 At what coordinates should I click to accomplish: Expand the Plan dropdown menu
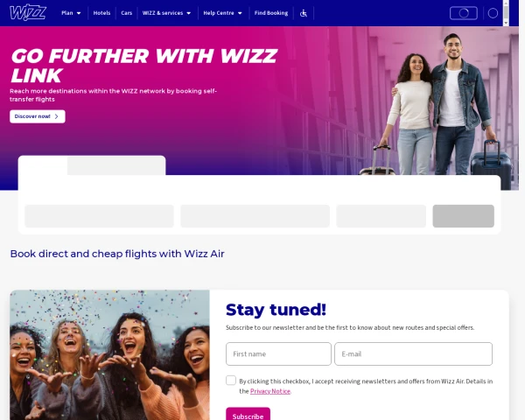tap(71, 13)
